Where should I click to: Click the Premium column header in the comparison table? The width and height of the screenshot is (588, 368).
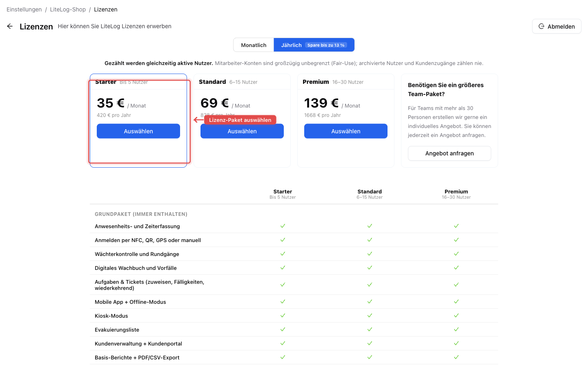pyautogui.click(x=456, y=194)
